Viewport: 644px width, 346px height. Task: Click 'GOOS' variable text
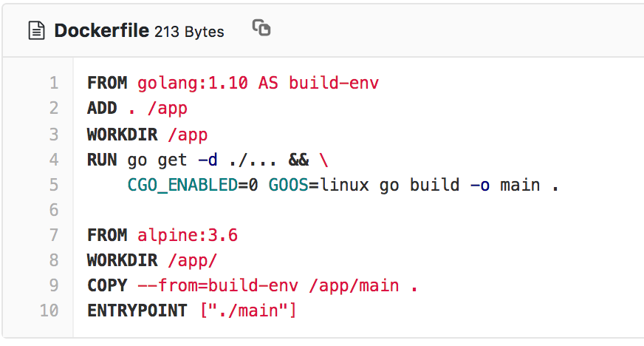(x=288, y=186)
